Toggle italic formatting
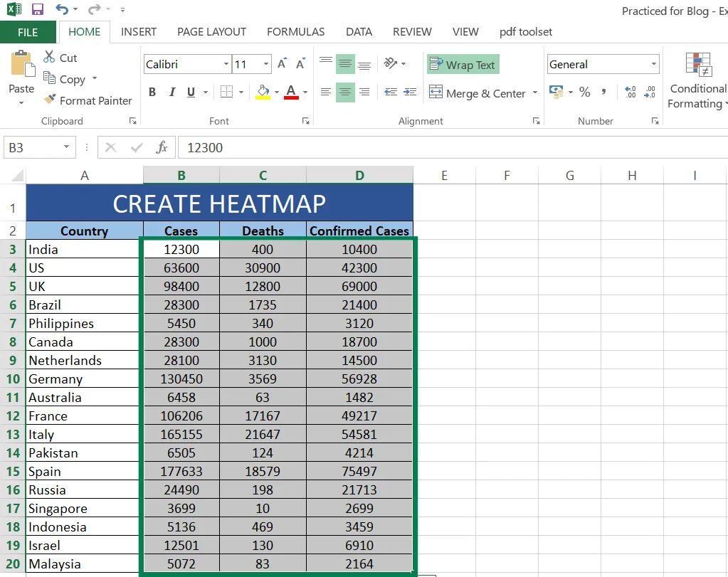Screen dimensions: 728x577 click(x=171, y=92)
